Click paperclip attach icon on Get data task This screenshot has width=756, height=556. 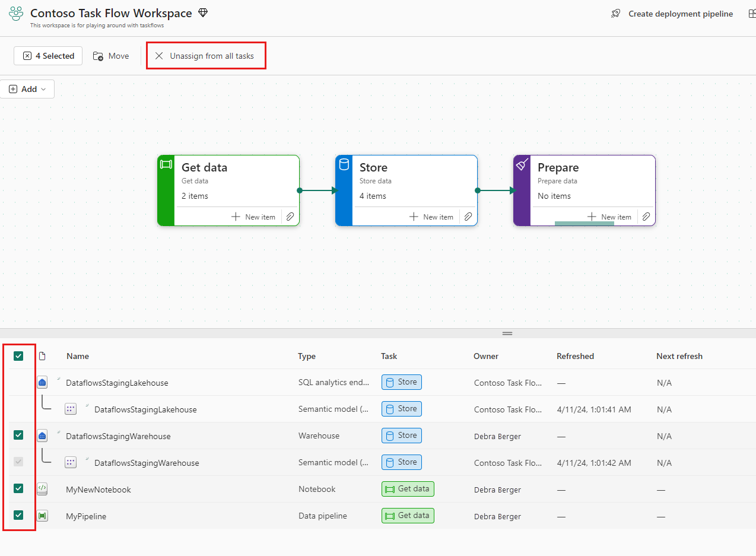pyautogui.click(x=290, y=217)
